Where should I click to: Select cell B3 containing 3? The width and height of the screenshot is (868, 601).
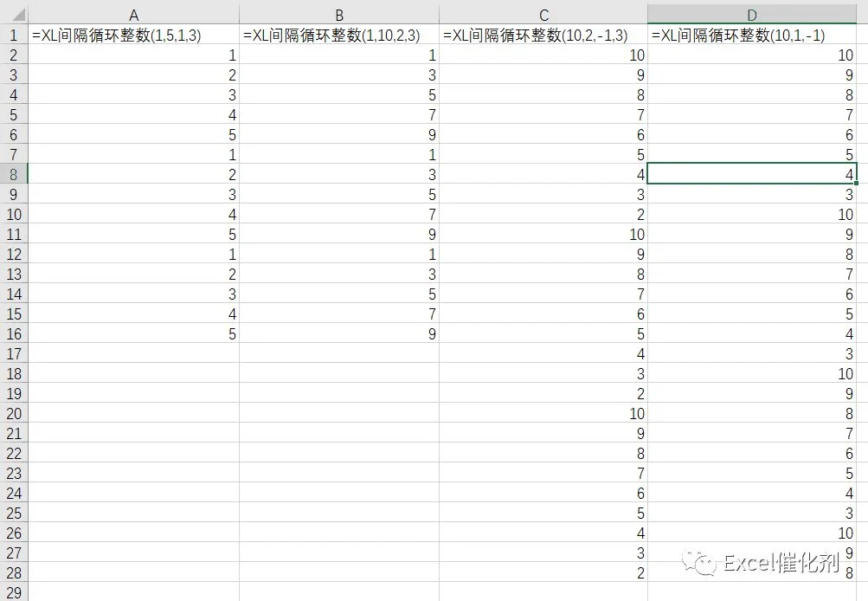click(x=339, y=74)
